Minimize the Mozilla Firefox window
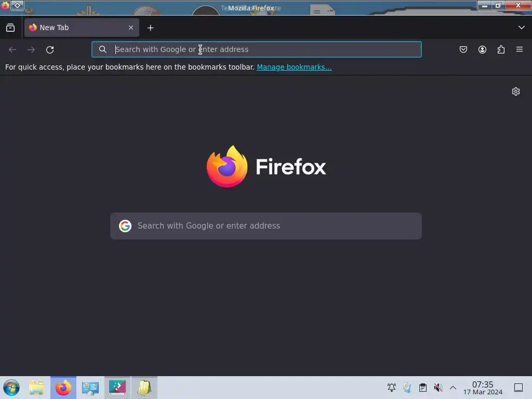Viewport: 532px width, 399px height. 485,5
